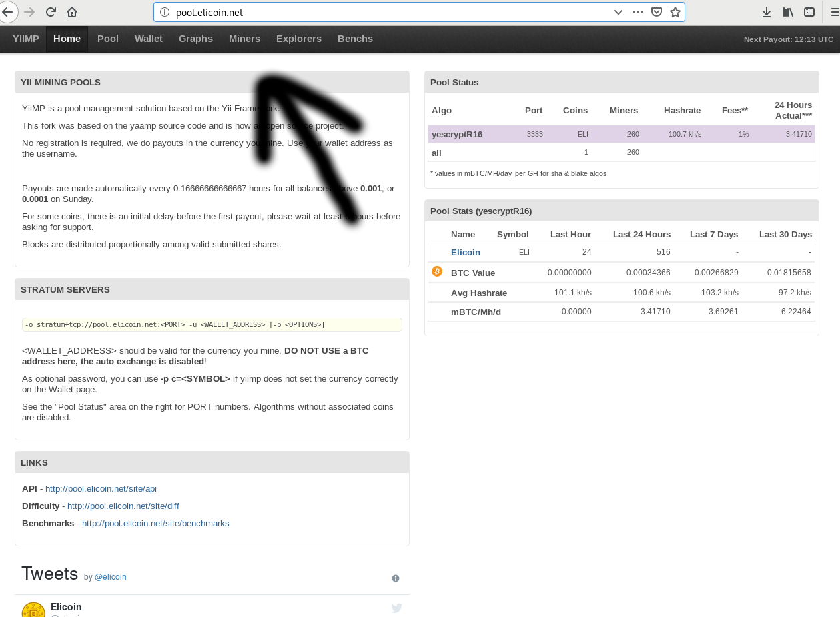Open the Benchmarks URL link
Viewport: 840px width, 617px height.
[x=155, y=524]
